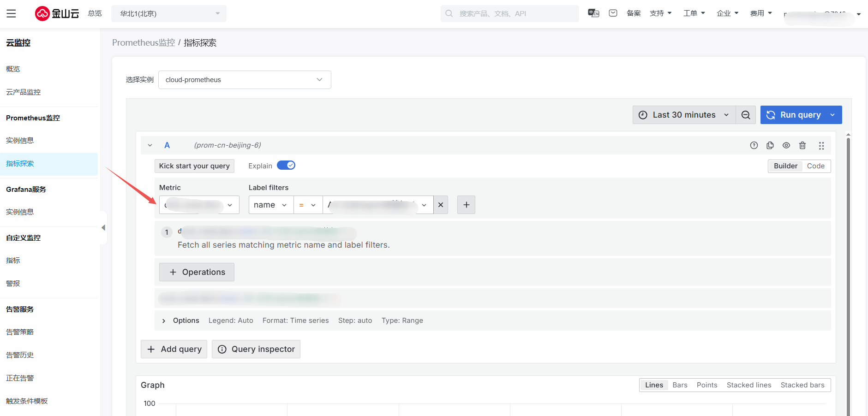Add a label filter with the plus button

pos(466,205)
